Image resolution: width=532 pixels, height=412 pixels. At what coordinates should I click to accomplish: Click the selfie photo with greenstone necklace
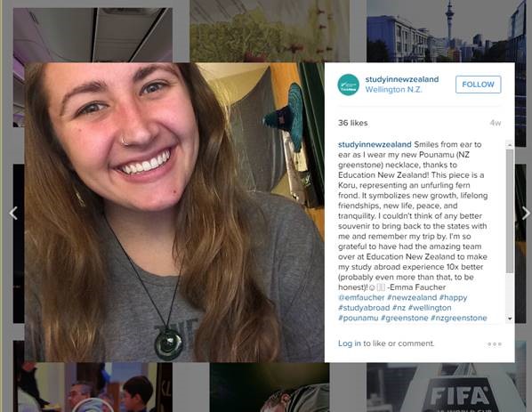coord(174,213)
